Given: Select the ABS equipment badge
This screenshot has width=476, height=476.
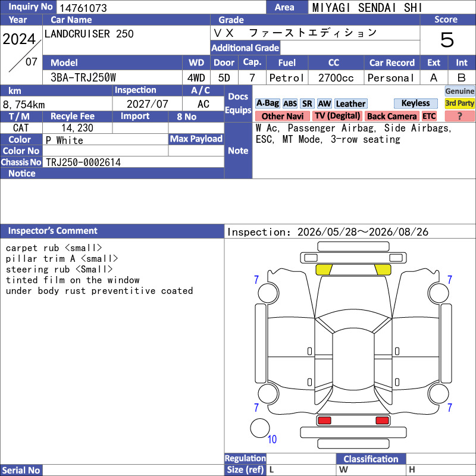Looking at the screenshot, I should click(x=290, y=104).
